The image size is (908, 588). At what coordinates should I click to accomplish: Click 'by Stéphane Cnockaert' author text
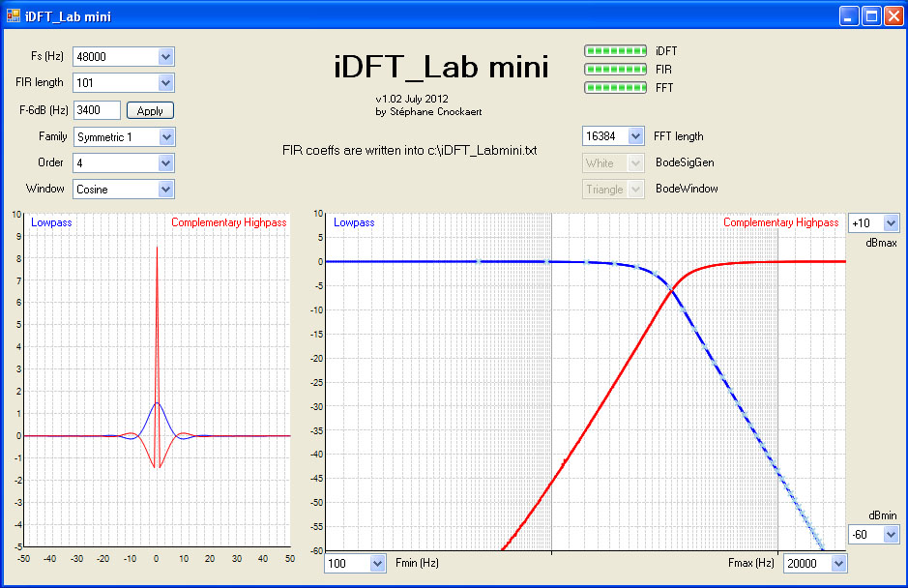(428, 112)
